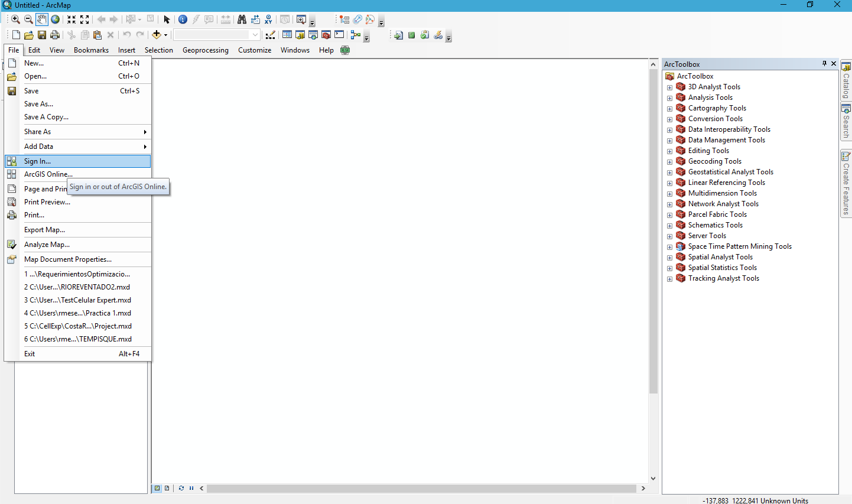Choose Save As... in the File menu
The image size is (852, 504).
[x=78, y=104]
